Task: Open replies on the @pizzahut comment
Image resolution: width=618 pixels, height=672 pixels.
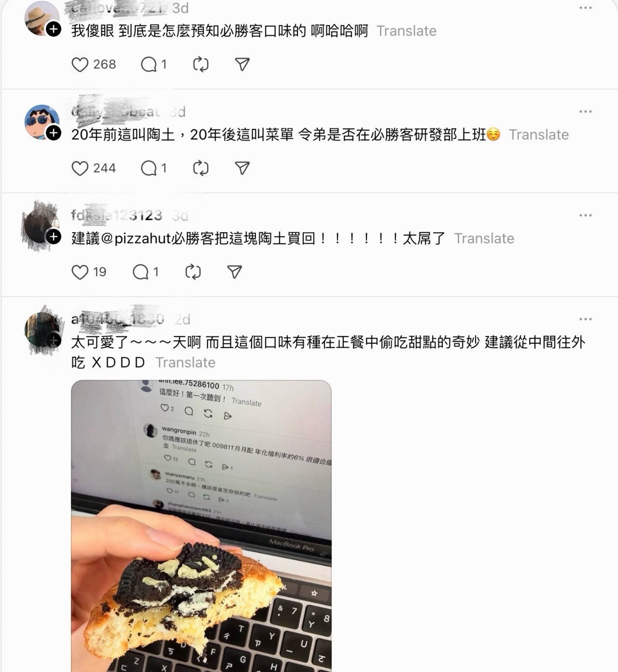Action: 141,272
